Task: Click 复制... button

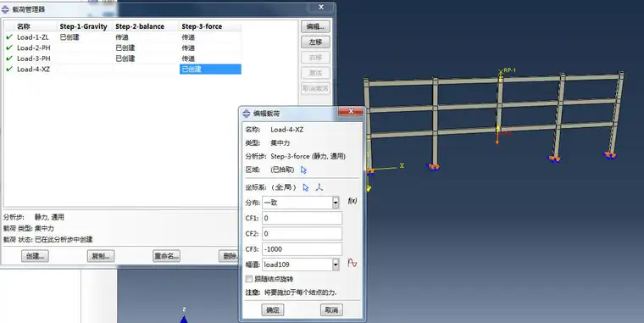Action: 101,256
